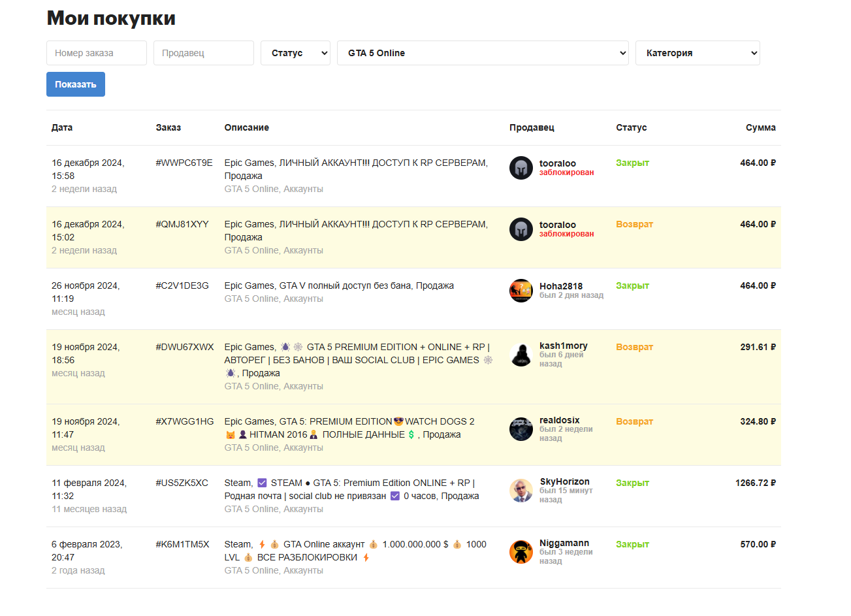This screenshot has width=851, height=616.
Task: Open tooraloo avatar in order #QMJ81XYY row
Action: [521, 229]
